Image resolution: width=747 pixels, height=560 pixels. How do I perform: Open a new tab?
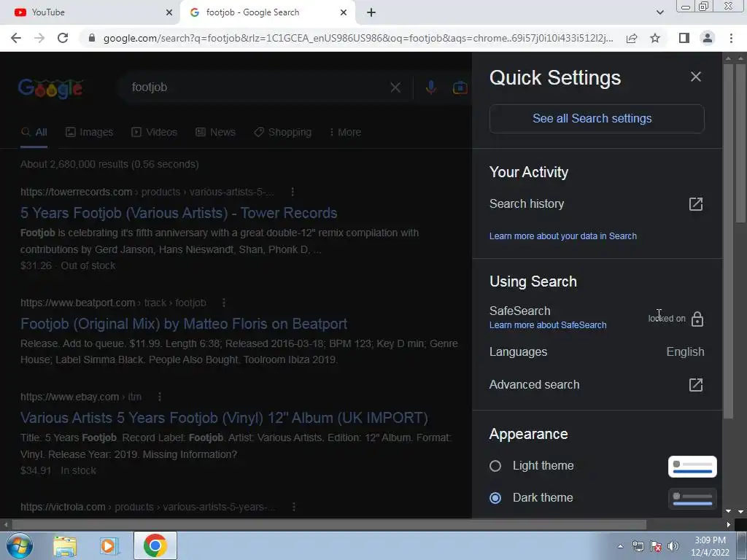371,12
